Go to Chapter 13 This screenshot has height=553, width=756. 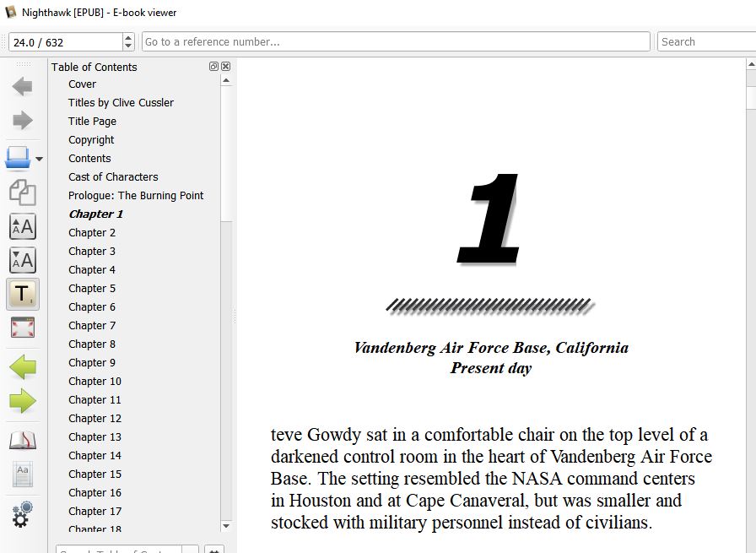tap(94, 436)
